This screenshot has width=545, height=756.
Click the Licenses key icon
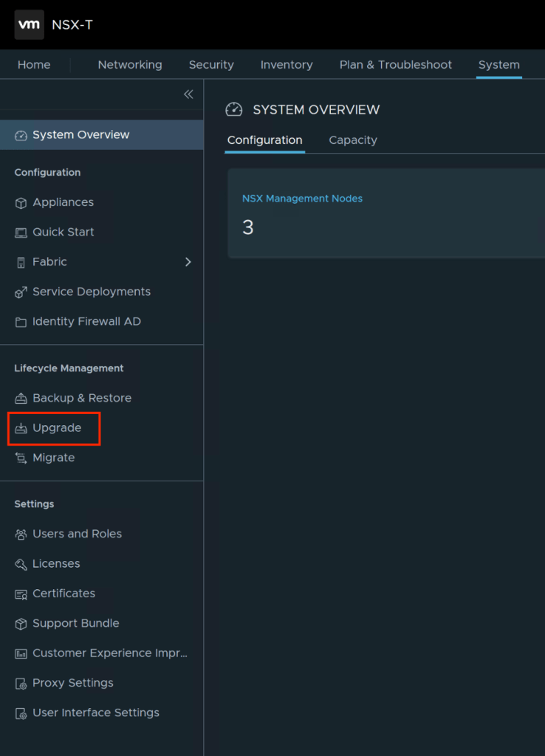point(21,564)
